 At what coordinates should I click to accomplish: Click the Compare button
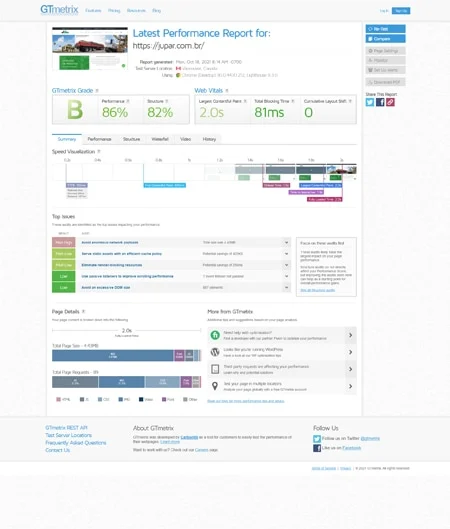[386, 39]
